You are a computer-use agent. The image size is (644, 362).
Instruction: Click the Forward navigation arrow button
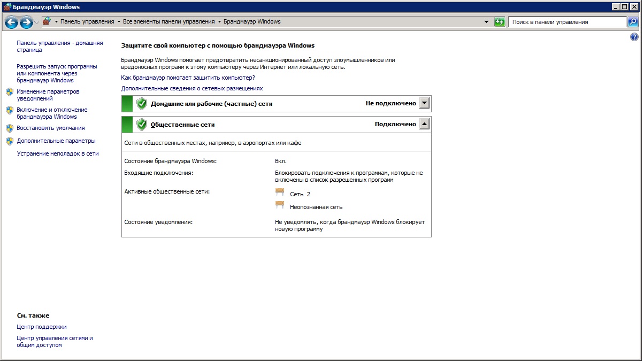tap(26, 22)
